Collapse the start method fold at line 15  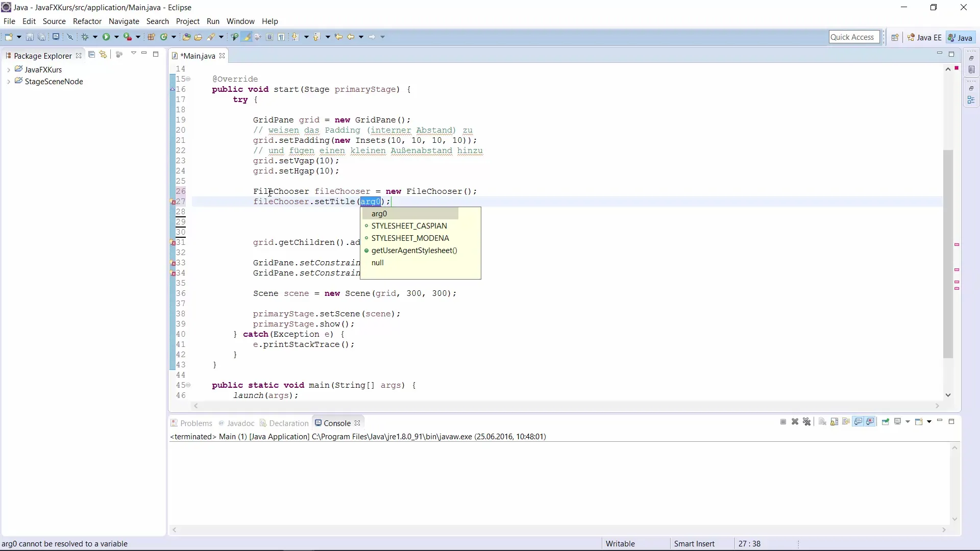[x=188, y=79]
